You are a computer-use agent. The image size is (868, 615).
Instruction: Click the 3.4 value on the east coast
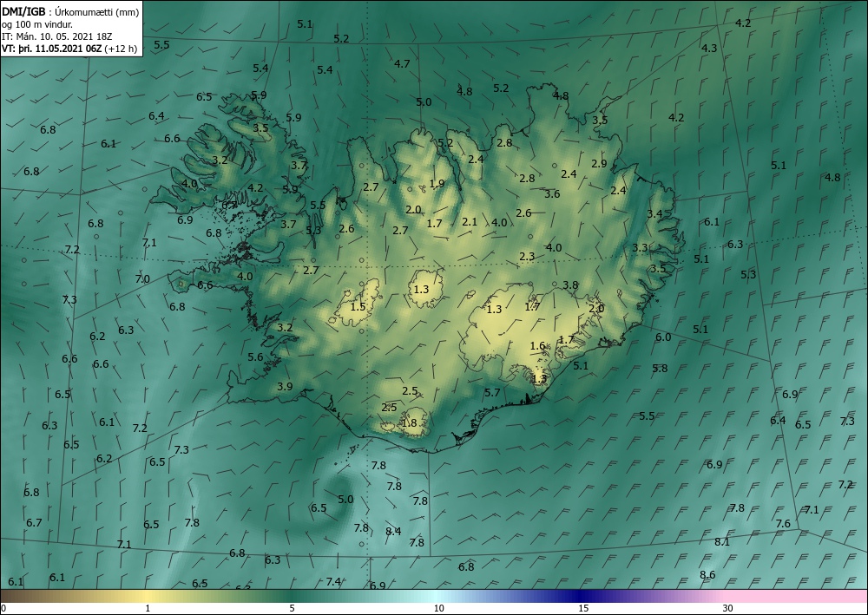pos(654,214)
